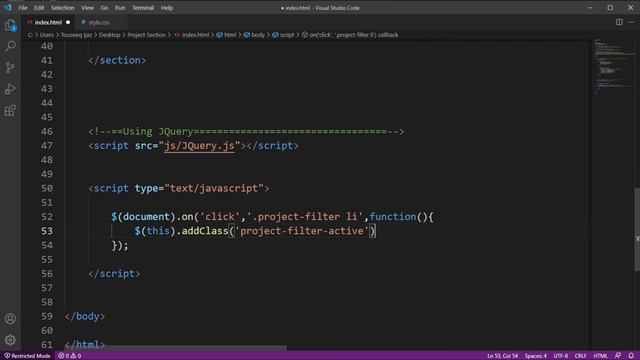Click the on('click') callback breadcrumb segment
640x360 pixels.
[350, 35]
